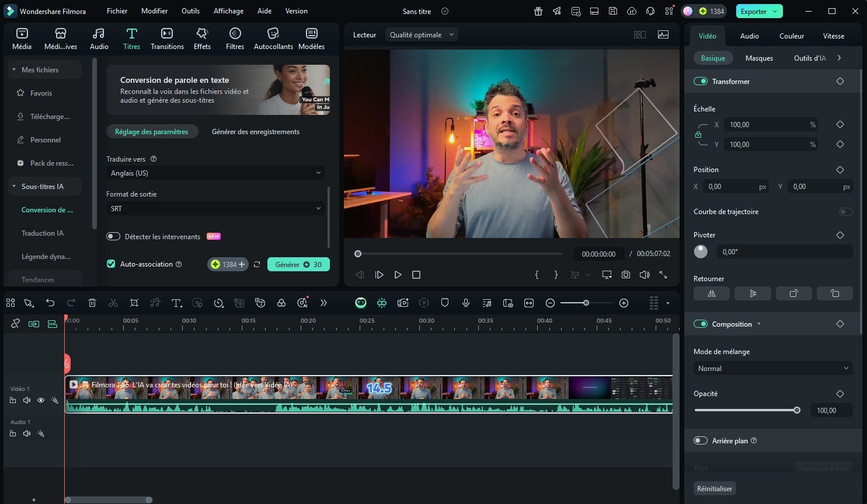Open the Autocollants library

(273, 38)
